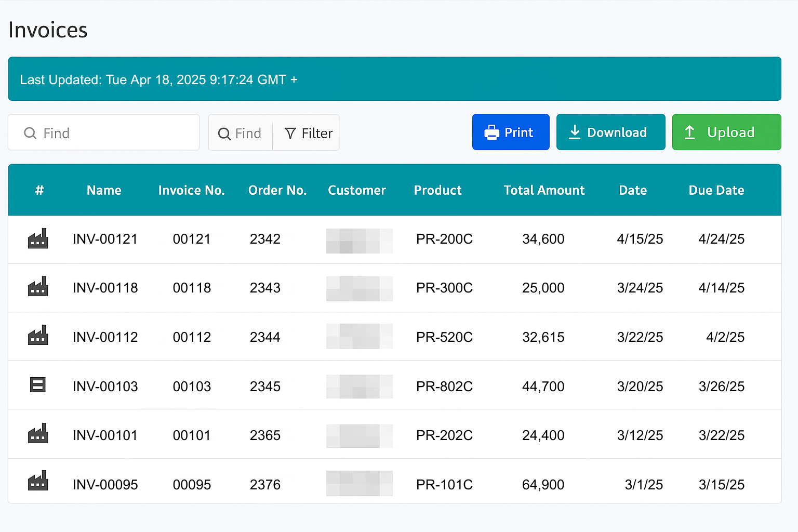Select the factory icon for INV-00112
798x532 pixels.
[x=38, y=336]
